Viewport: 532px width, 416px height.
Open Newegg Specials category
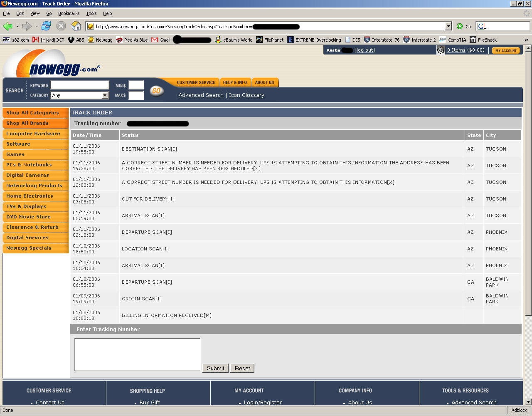(35, 248)
